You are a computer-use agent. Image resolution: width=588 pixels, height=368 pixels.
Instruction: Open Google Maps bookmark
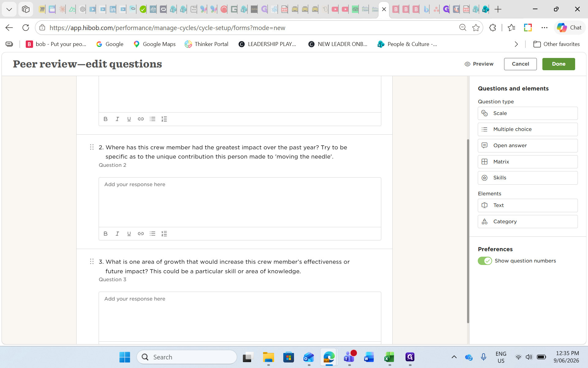[154, 44]
